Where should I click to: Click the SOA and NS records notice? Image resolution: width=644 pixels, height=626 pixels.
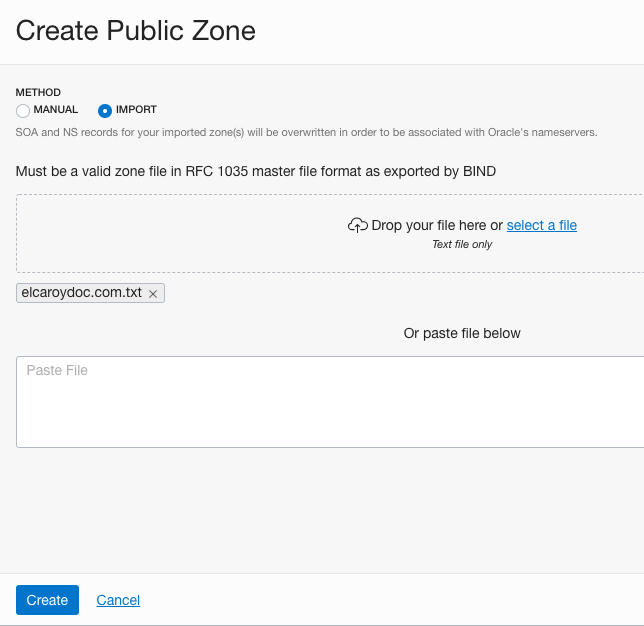tap(306, 132)
